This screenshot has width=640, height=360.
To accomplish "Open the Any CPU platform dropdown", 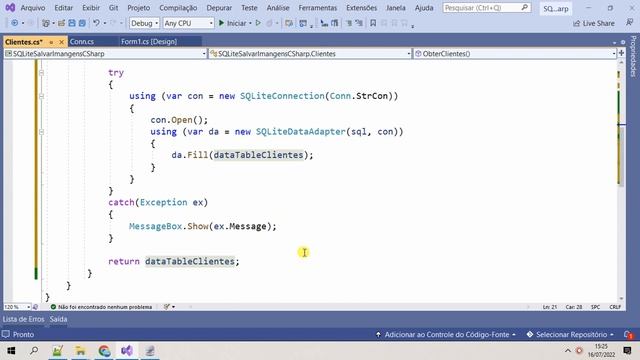I will 188,23.
